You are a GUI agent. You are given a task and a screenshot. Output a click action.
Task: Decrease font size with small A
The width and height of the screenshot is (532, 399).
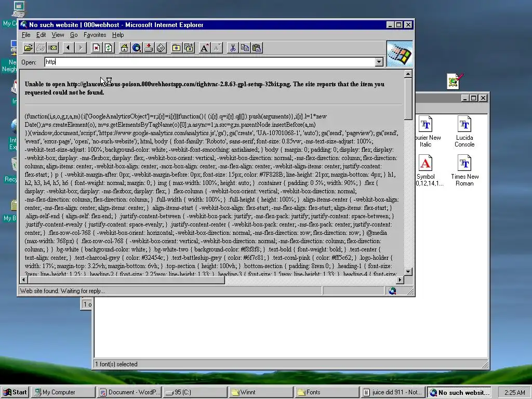coord(217,48)
